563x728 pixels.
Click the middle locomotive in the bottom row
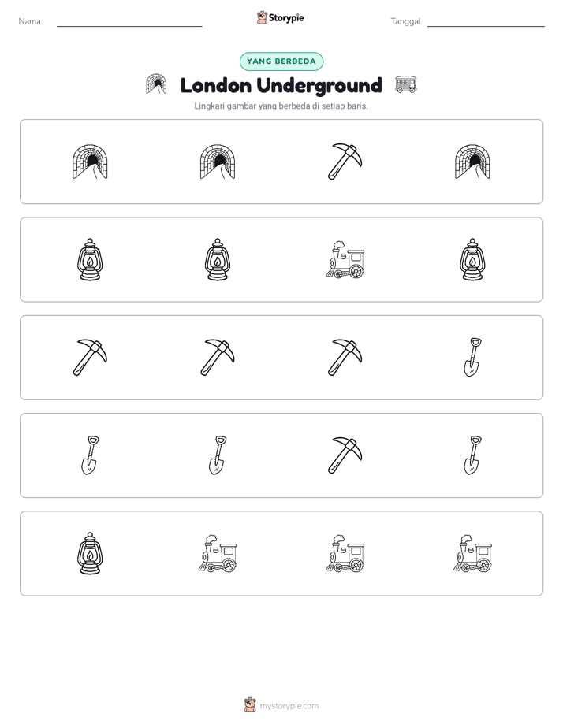[x=345, y=553]
